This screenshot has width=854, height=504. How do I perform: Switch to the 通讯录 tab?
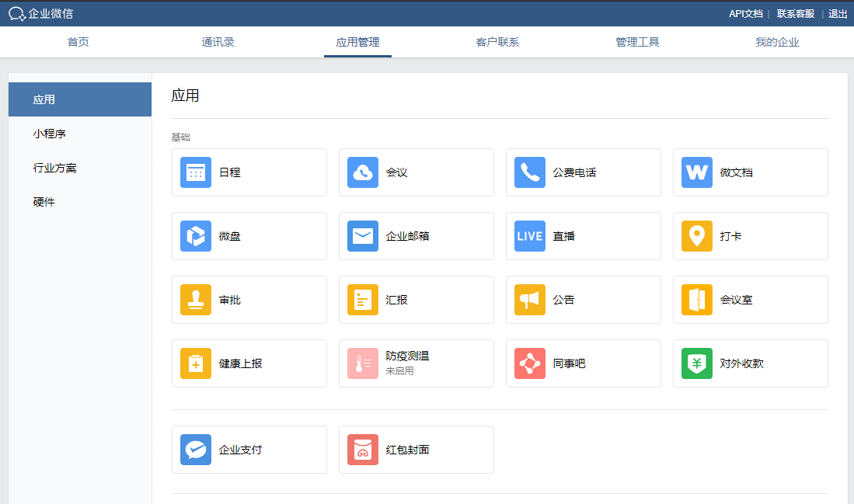coord(218,42)
